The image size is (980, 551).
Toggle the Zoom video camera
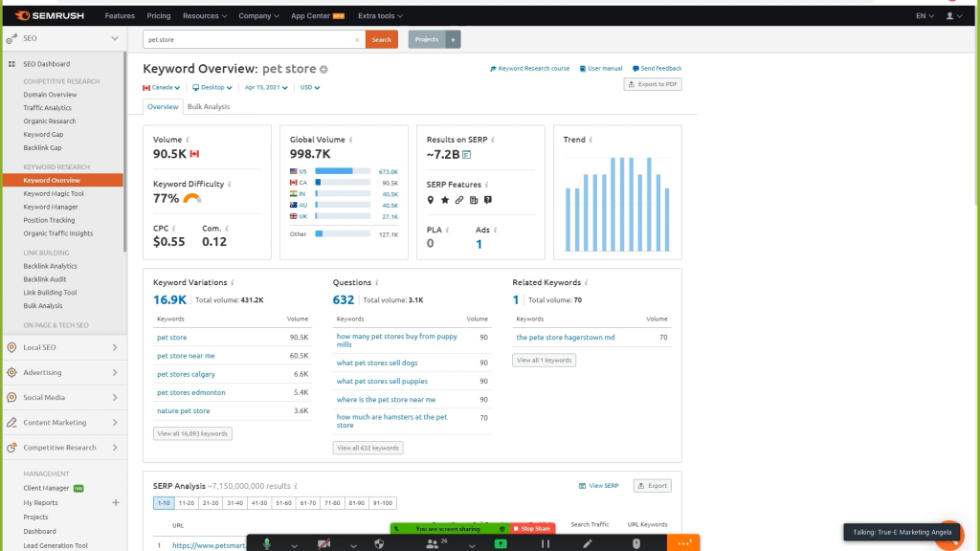[323, 543]
